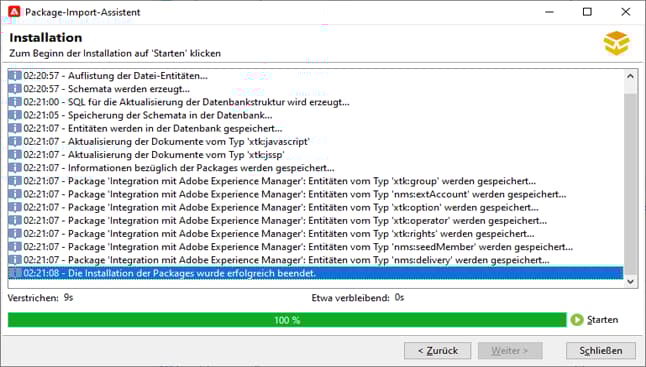
Task: Minimize the Package-Import-Assistent window
Action: (x=549, y=12)
